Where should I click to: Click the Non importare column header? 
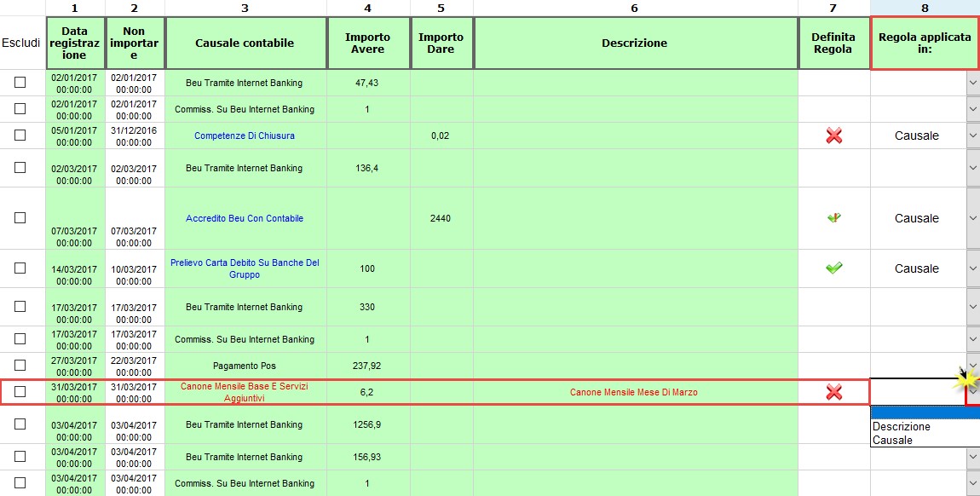(135, 43)
